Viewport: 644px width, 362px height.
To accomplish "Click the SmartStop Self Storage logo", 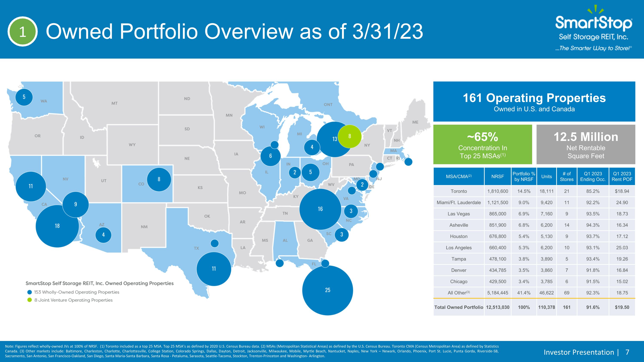I will click(x=594, y=28).
